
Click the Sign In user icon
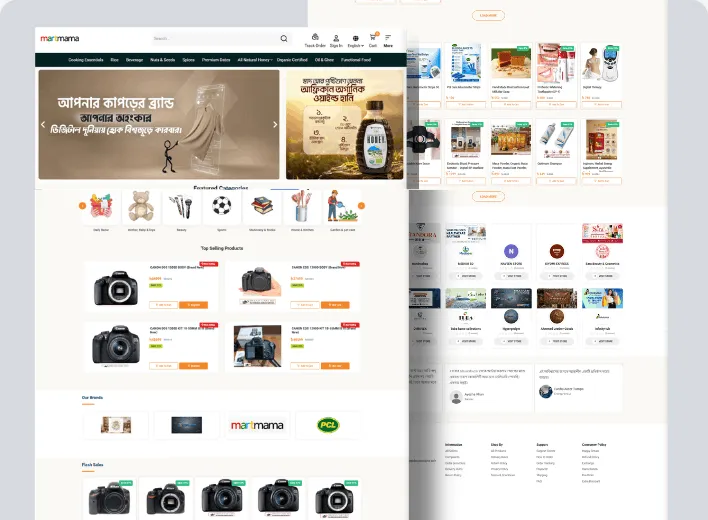click(x=336, y=38)
